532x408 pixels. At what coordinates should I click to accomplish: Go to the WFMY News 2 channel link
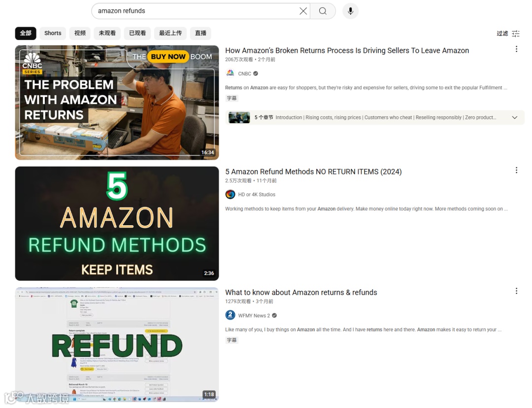tap(254, 316)
